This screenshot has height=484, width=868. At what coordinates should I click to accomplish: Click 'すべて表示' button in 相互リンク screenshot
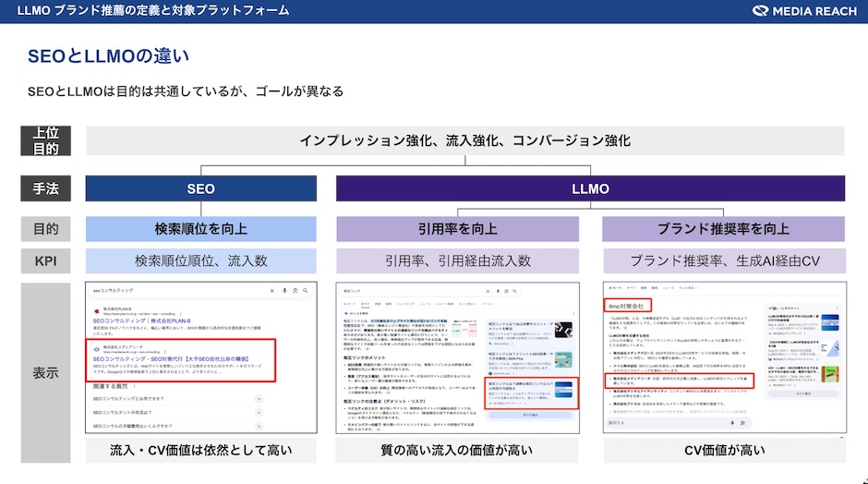[530, 415]
